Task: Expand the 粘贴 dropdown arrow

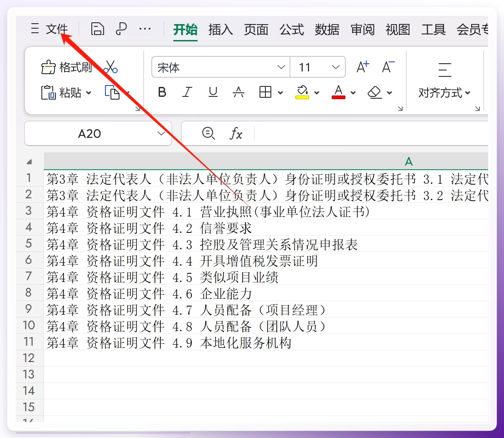Action: coord(89,93)
